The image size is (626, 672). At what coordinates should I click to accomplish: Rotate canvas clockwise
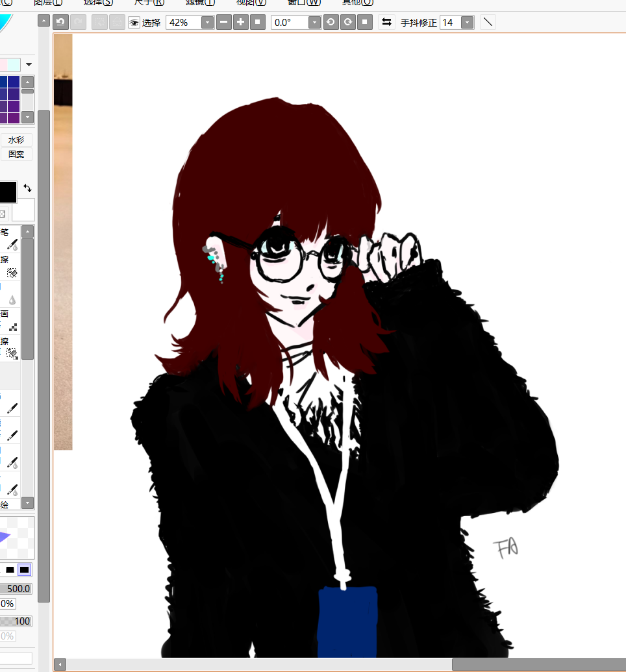pos(348,22)
